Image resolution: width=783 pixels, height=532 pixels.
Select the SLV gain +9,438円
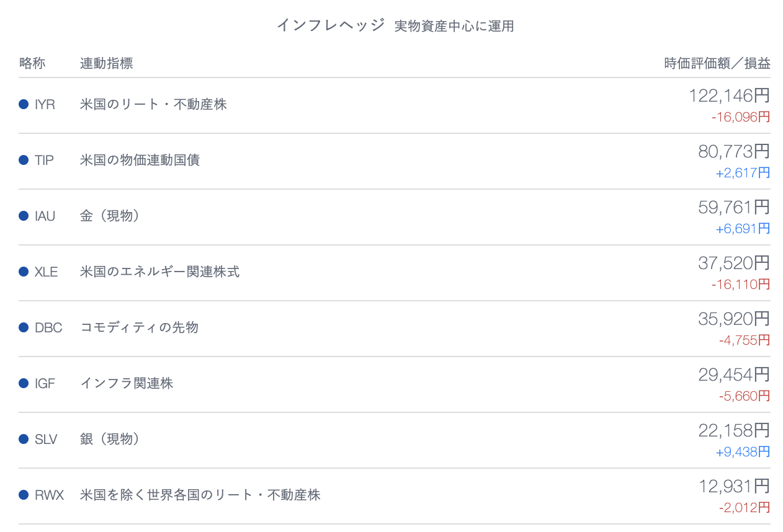[743, 451]
